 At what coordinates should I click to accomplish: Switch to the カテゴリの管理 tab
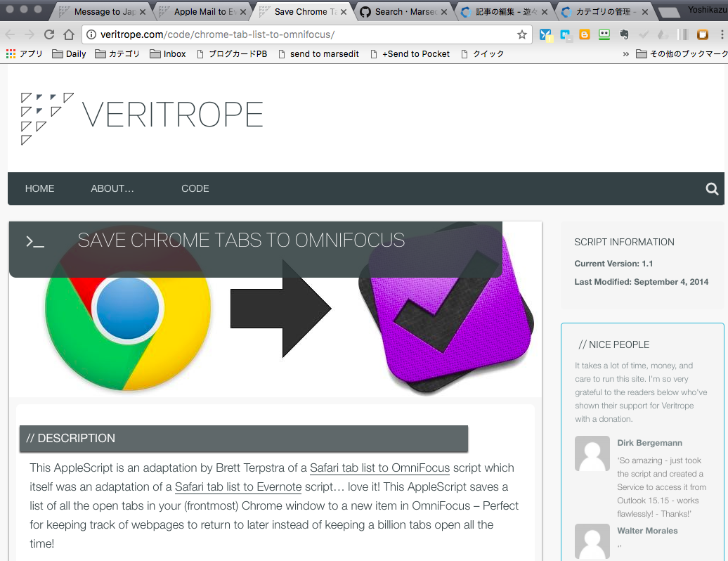click(602, 12)
